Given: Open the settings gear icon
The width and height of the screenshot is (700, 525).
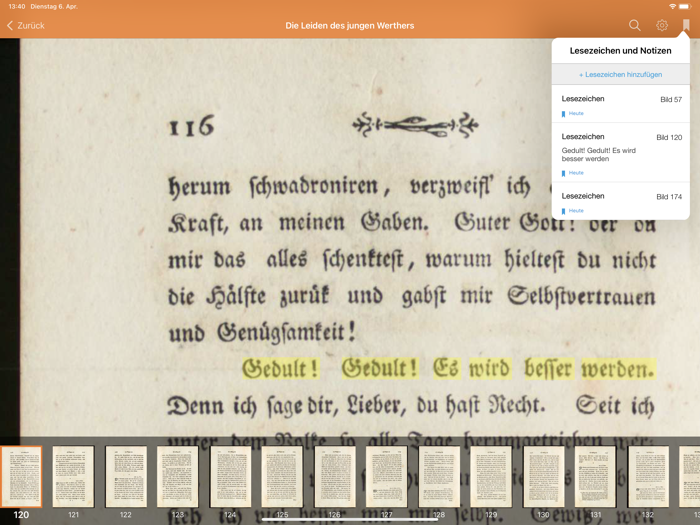Looking at the screenshot, I should 662,25.
